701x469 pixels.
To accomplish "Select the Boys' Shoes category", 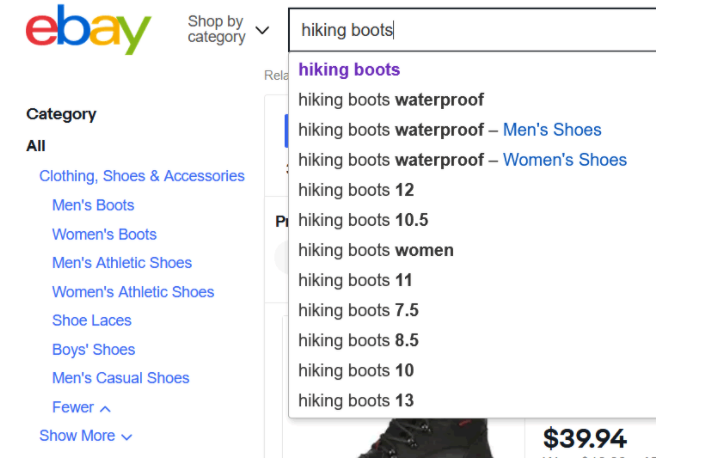I will 93,350.
